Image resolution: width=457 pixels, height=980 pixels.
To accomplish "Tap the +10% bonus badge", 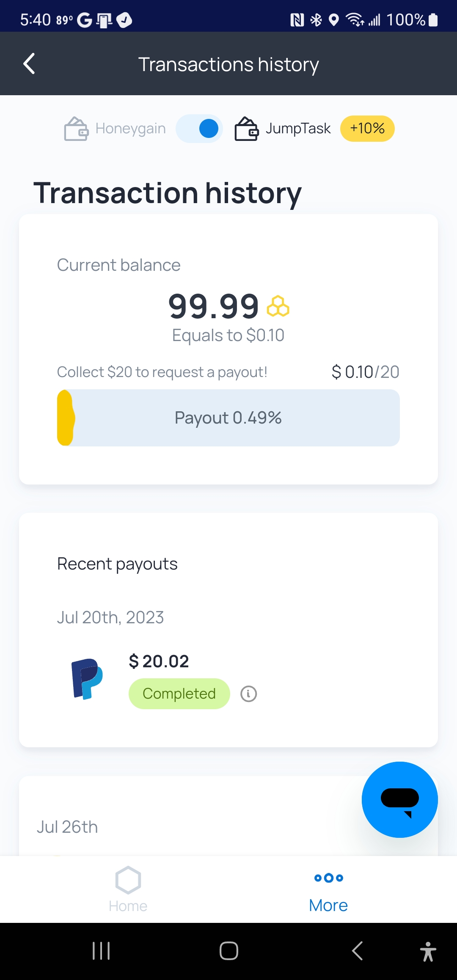I will click(x=367, y=129).
